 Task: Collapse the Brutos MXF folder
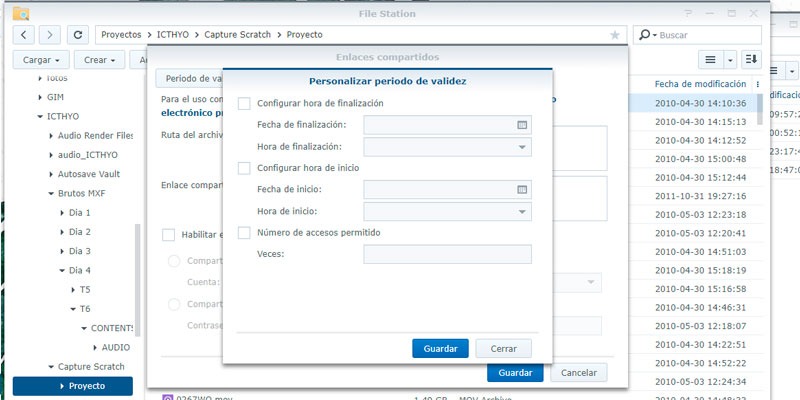pyautogui.click(x=51, y=193)
